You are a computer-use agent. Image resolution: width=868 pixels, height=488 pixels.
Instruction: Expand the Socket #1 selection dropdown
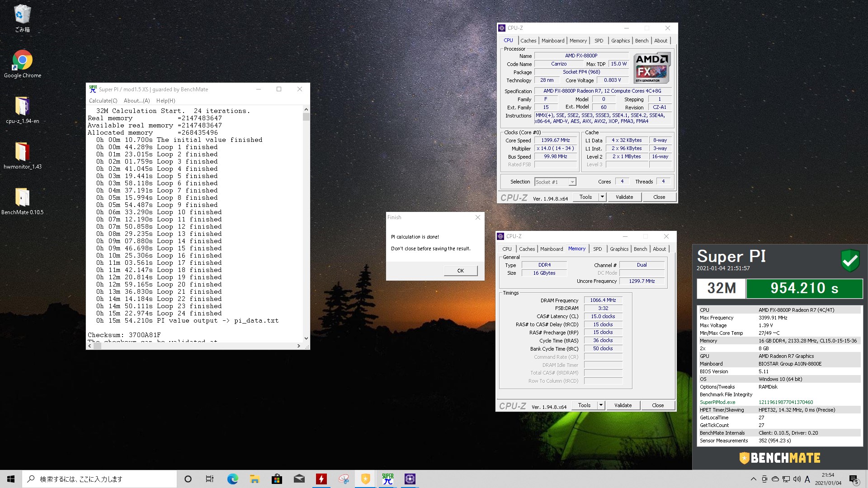[x=572, y=182]
